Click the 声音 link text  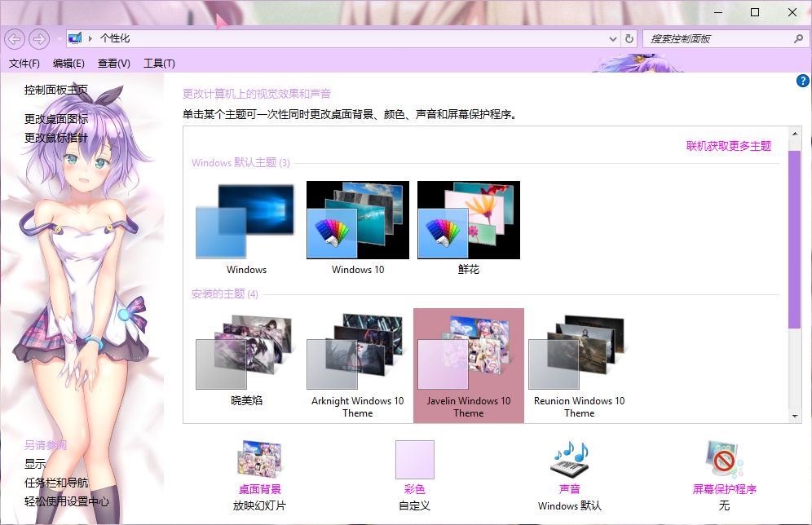click(x=570, y=489)
